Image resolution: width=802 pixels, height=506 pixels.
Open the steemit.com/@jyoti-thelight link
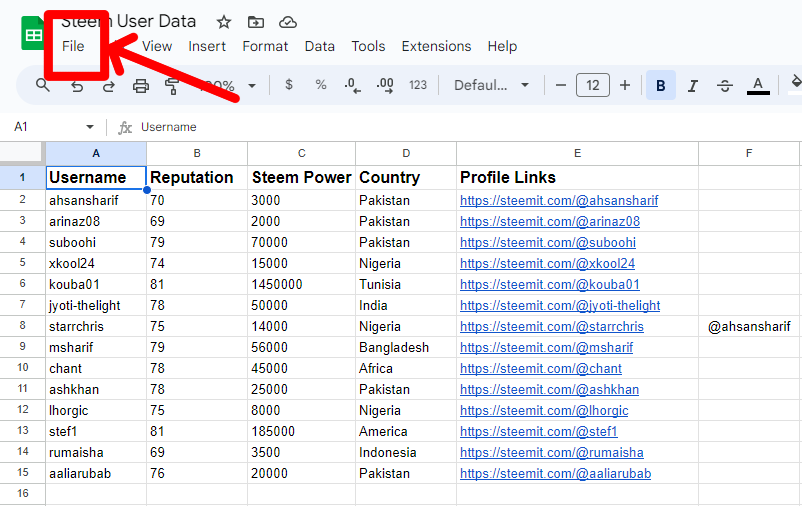click(560, 305)
